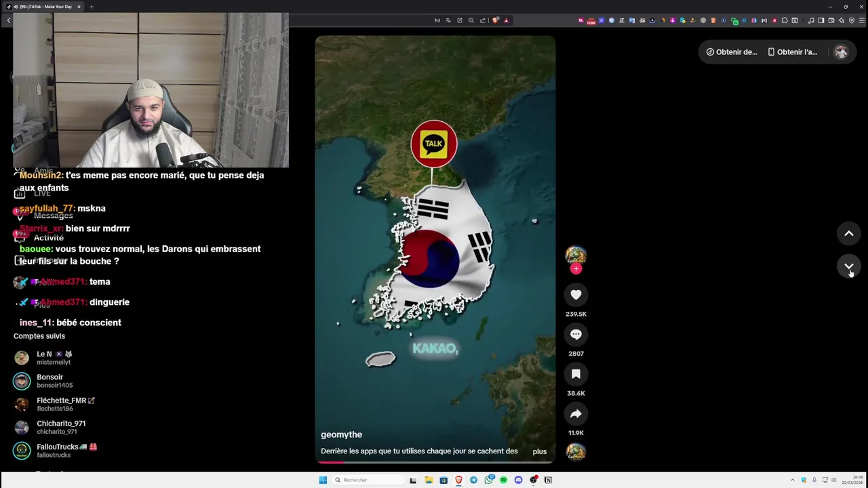868x488 pixels.
Task: Open comments on the video
Action: [576, 334]
